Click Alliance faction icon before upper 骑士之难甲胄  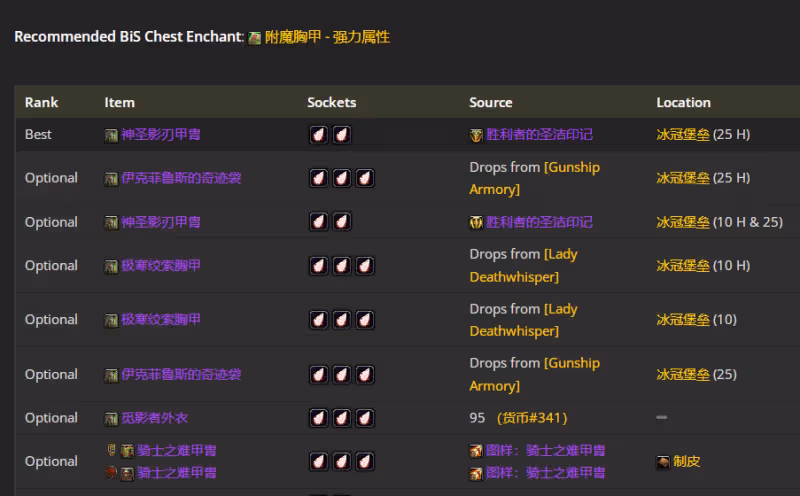[x=111, y=450]
